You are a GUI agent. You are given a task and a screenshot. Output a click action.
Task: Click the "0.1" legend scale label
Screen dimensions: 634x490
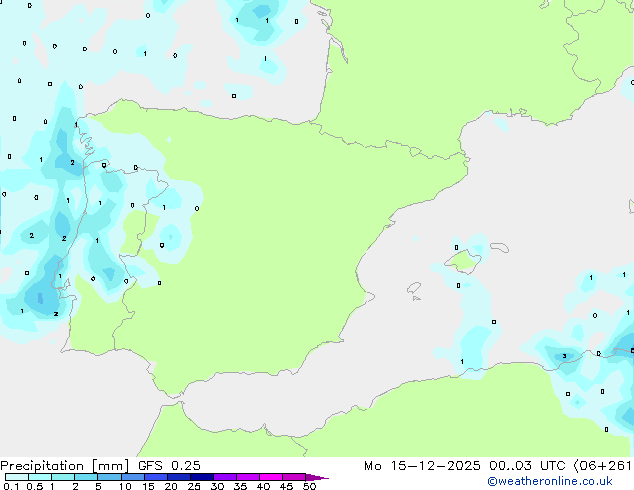[x=11, y=486]
